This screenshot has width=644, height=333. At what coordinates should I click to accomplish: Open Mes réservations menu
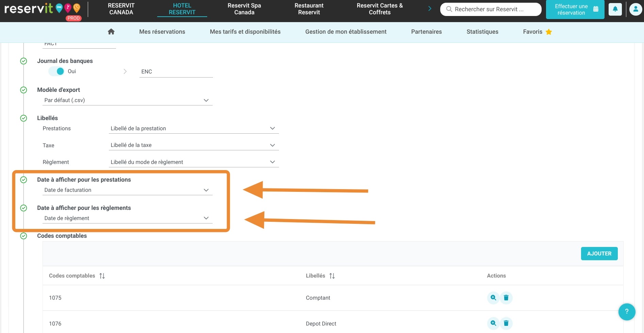tap(162, 32)
